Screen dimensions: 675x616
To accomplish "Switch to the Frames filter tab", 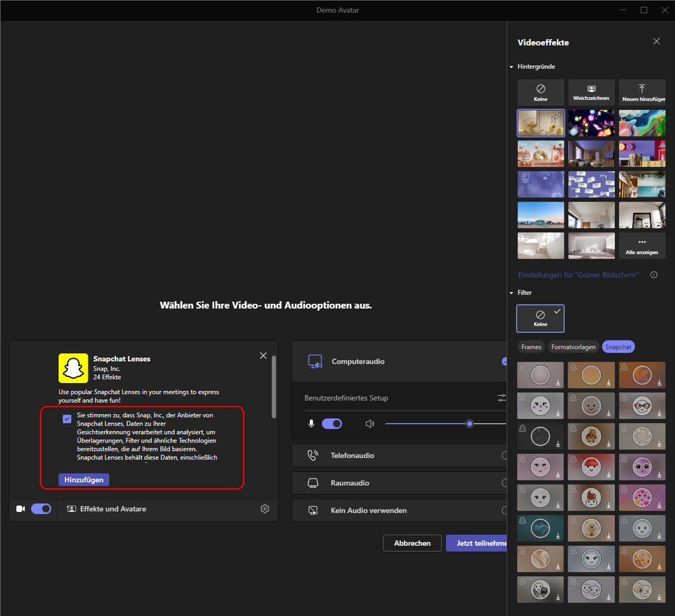I will click(531, 346).
